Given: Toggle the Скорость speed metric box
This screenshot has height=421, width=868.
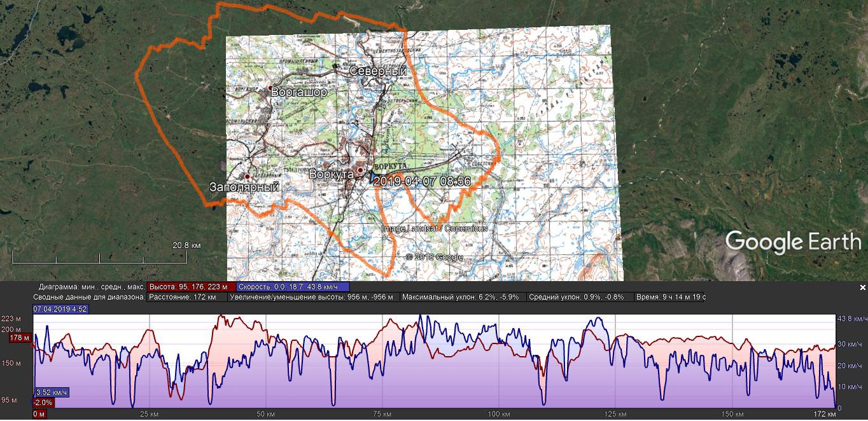Looking at the screenshot, I should (x=293, y=287).
